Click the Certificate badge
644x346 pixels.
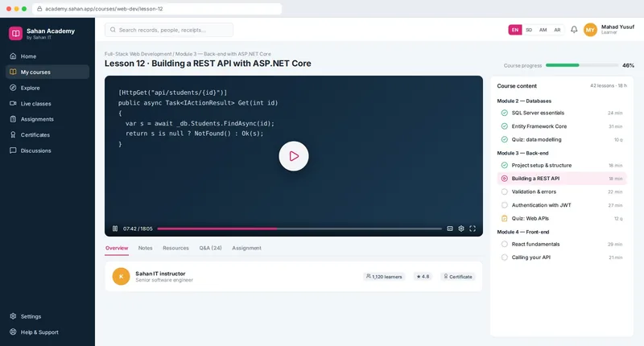457,277
